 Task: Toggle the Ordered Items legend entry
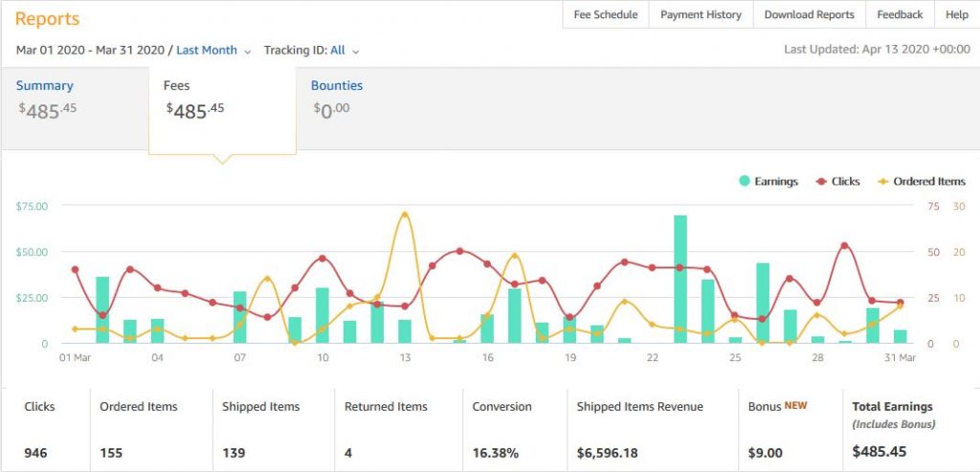coord(921,181)
